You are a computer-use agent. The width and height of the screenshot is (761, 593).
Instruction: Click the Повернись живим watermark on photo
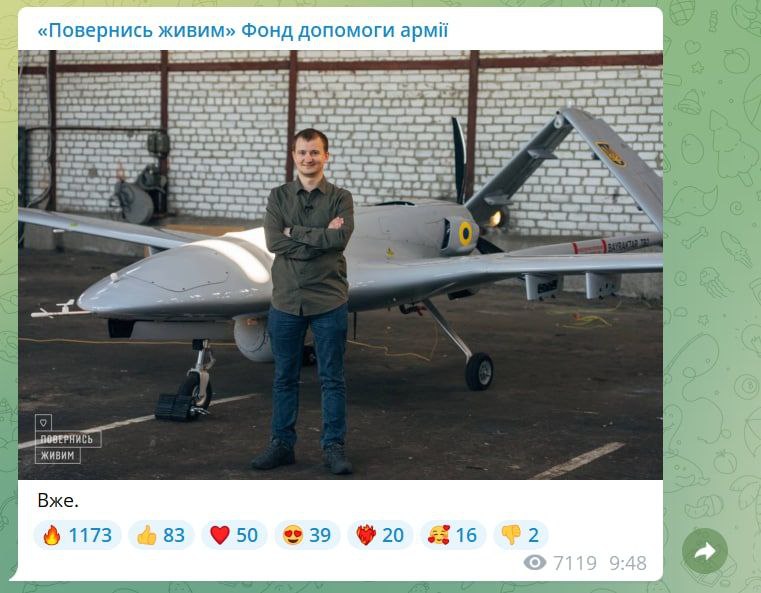(x=67, y=439)
